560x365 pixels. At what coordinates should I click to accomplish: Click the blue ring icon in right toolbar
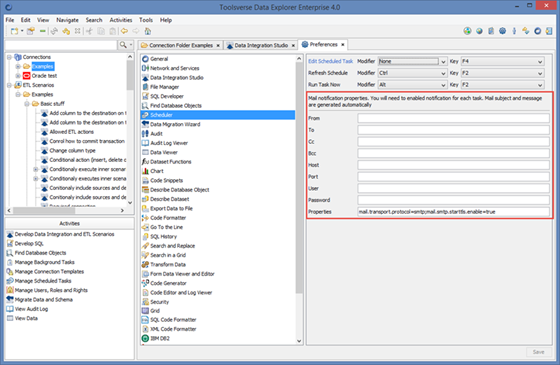pos(538,31)
